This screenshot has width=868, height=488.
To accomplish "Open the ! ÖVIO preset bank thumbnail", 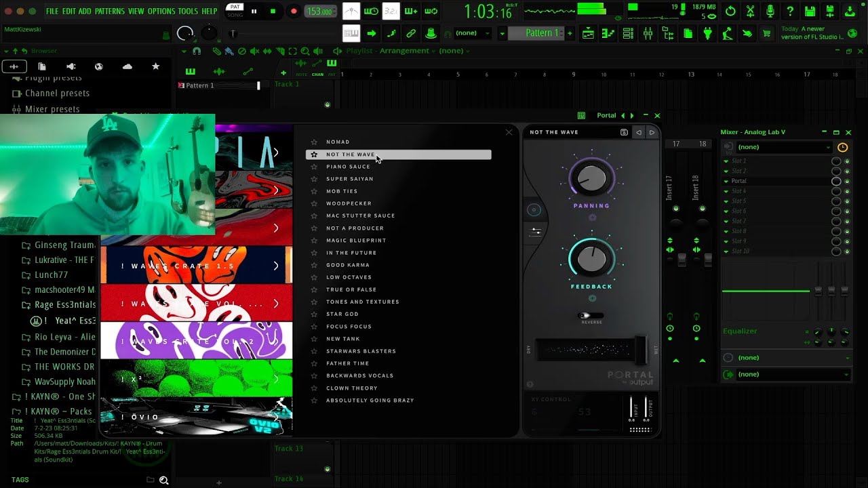I will click(197, 415).
